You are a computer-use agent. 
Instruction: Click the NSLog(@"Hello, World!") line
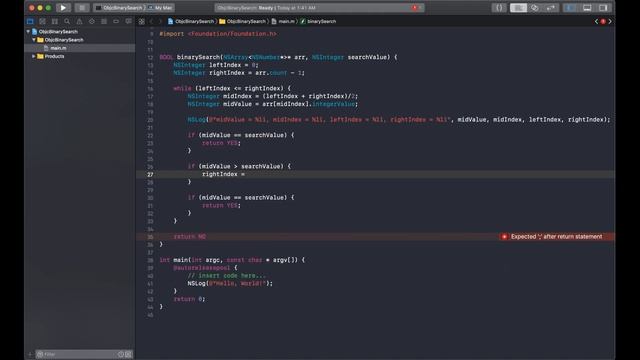click(x=230, y=283)
